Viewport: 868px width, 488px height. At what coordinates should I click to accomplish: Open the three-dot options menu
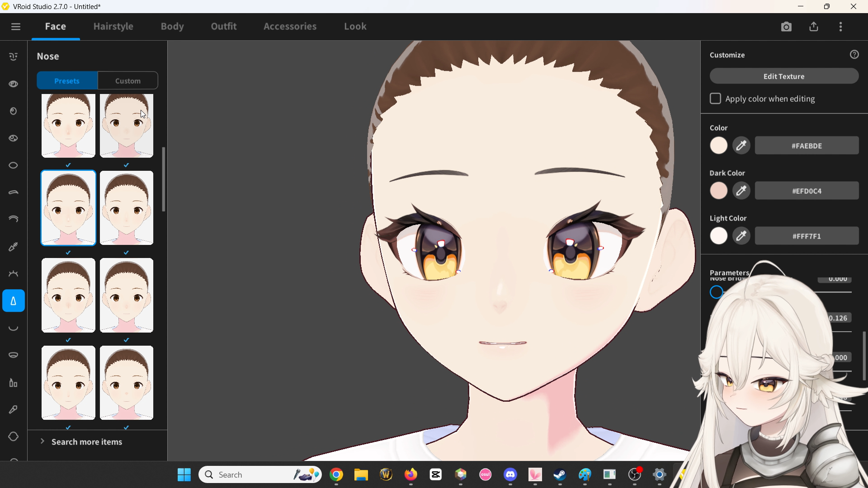[841, 27]
